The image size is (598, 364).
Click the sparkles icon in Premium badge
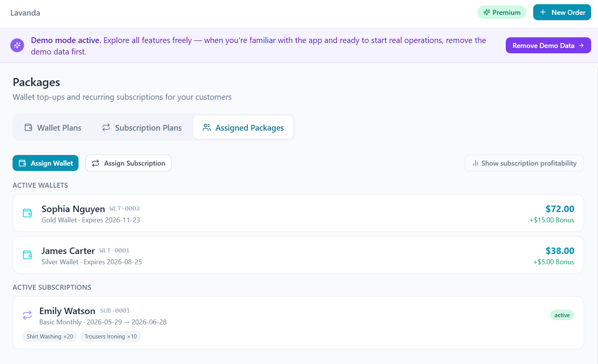(x=487, y=13)
